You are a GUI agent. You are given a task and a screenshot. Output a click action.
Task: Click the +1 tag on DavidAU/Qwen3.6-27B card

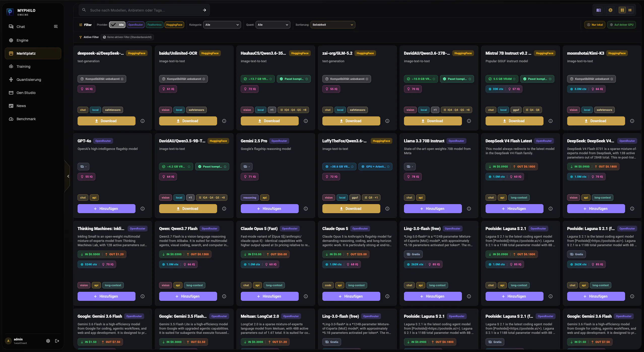click(435, 110)
